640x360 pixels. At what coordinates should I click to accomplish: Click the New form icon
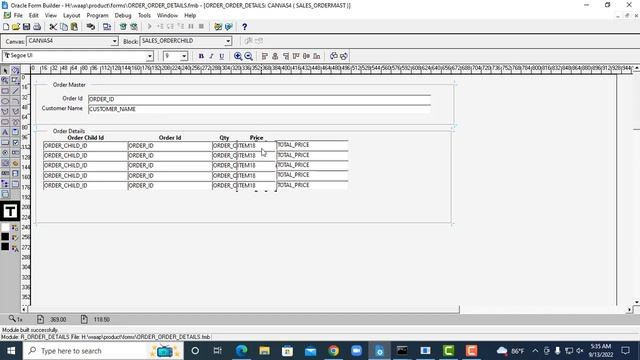coord(6,27)
